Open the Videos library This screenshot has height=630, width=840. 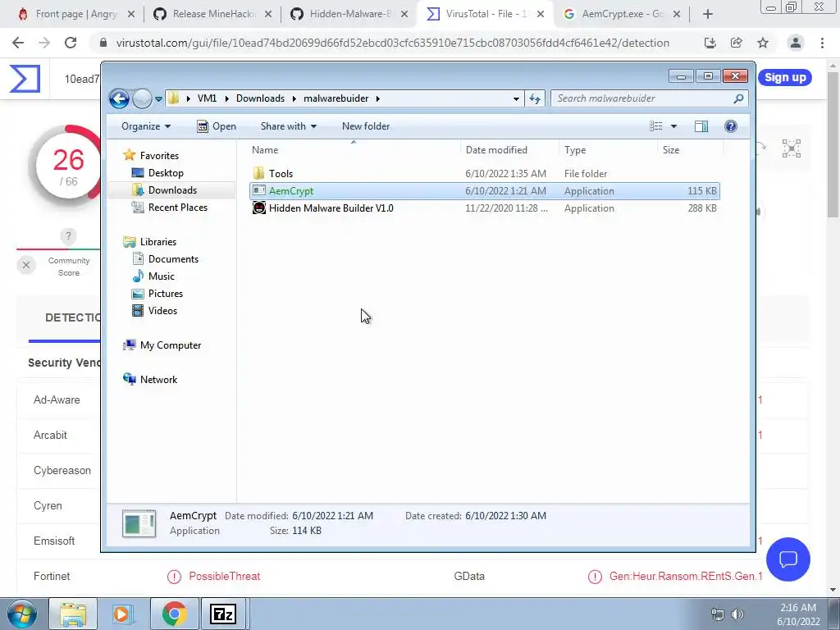point(162,311)
